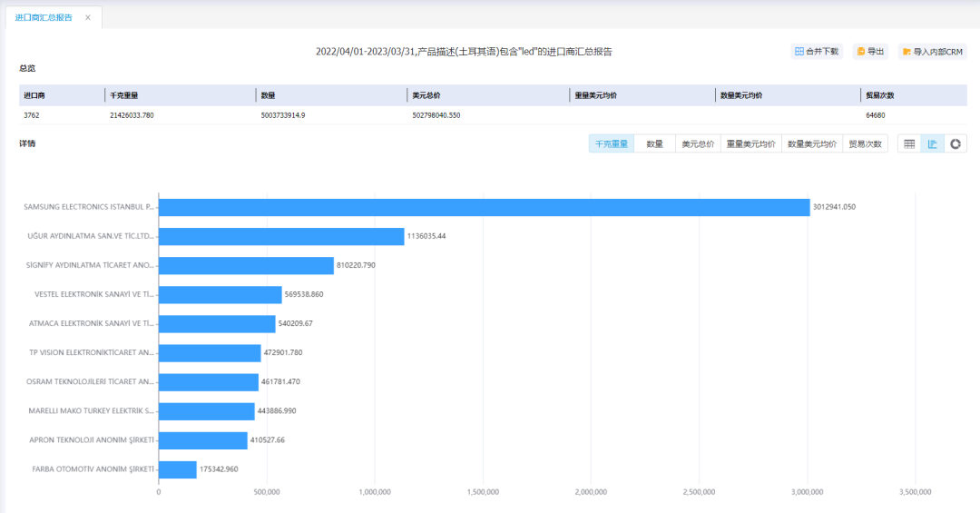
Task: Select the 贸易次数 metric option
Action: 865,143
